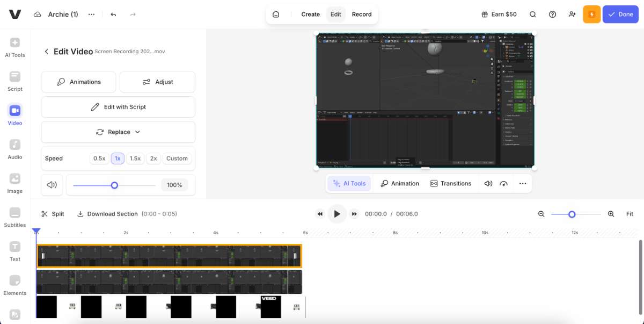Screen dimensions: 644x324
Task: Click the volume icon under the preview
Action: [488, 183]
